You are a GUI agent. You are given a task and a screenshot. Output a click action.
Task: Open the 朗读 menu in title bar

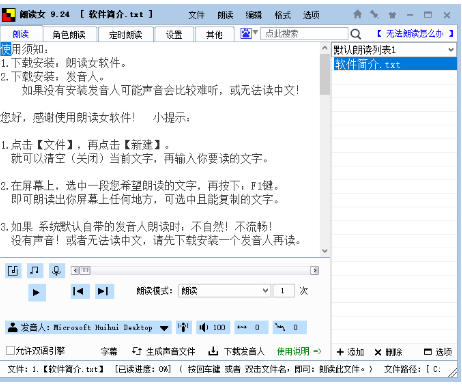[225, 15]
